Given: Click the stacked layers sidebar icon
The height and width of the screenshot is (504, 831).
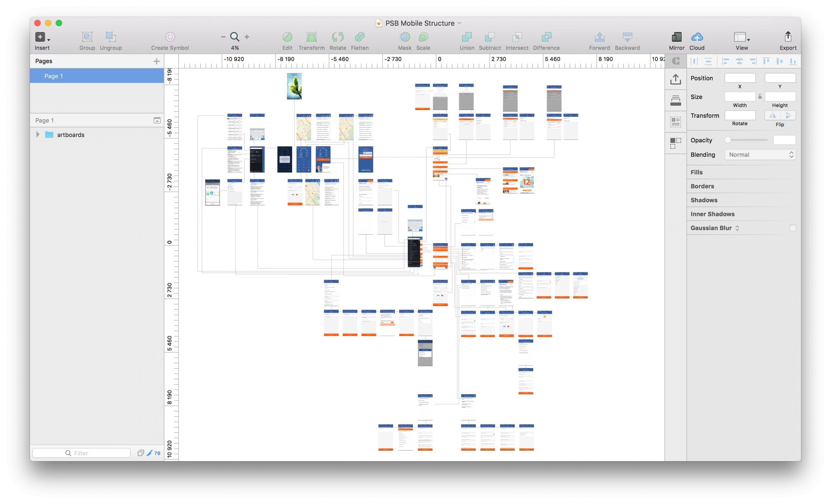Looking at the screenshot, I should point(675,100).
